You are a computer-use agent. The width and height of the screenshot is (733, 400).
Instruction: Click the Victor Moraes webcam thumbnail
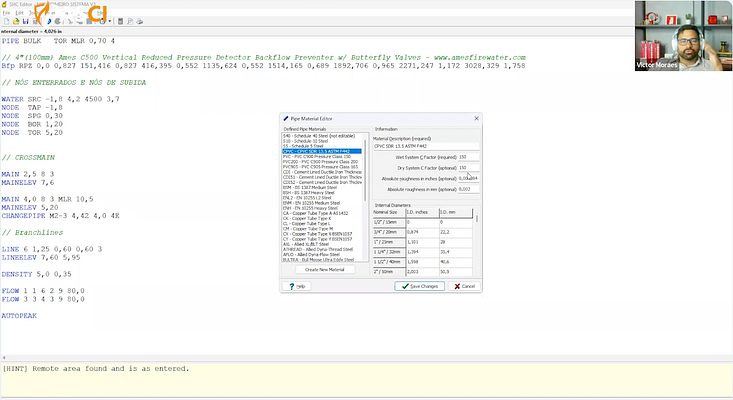(683, 36)
